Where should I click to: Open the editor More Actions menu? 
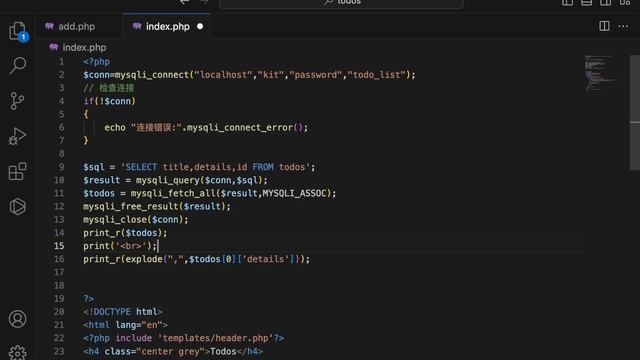[x=623, y=26]
